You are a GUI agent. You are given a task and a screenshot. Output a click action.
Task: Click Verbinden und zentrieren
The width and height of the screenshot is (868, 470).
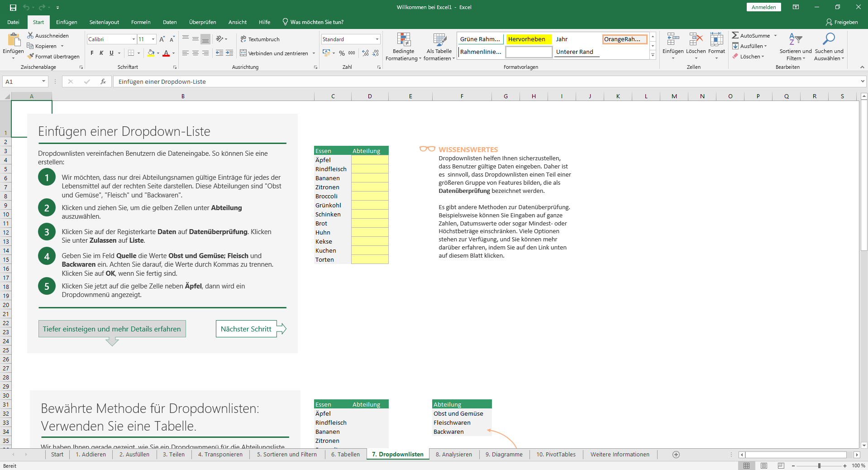pyautogui.click(x=277, y=53)
